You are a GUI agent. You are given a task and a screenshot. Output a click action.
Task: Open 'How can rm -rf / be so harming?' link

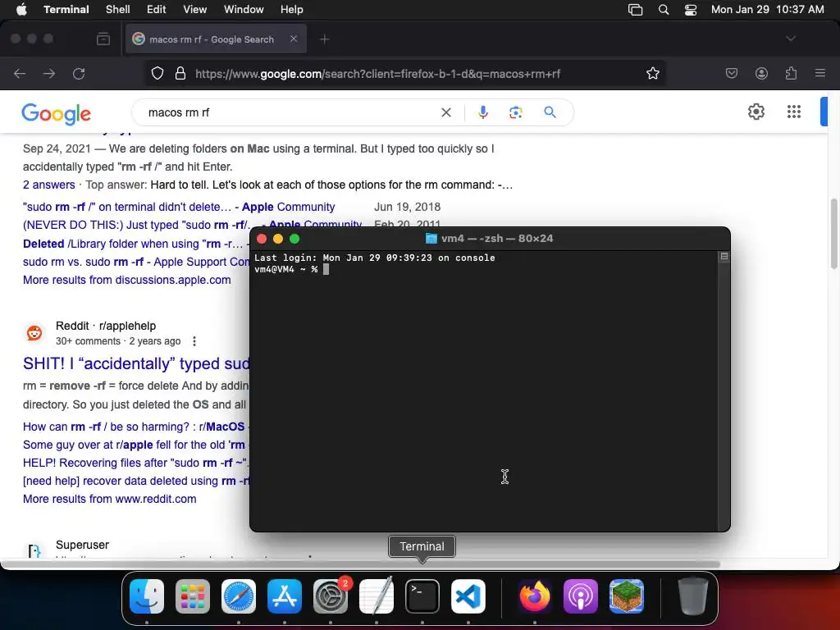[134, 427]
